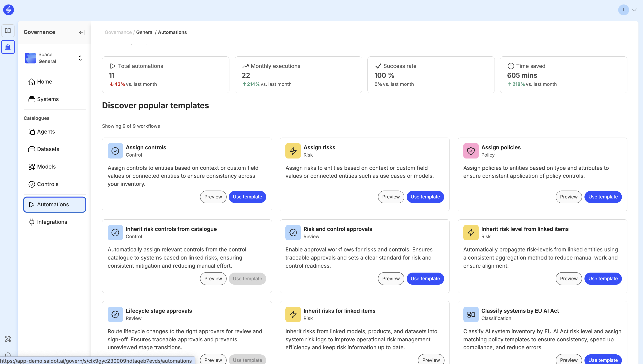Preview the Assign risks template
Screen dimensions: 643x364
(x=391, y=197)
